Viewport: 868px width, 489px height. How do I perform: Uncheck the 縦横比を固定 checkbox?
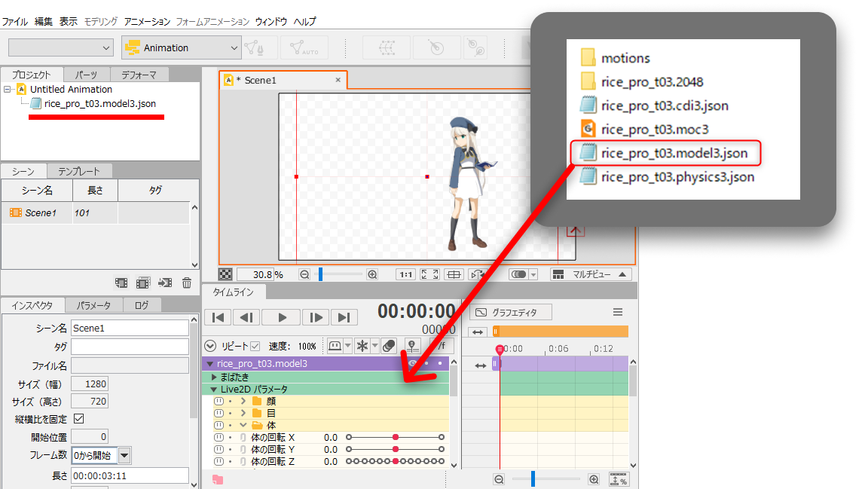click(x=78, y=419)
